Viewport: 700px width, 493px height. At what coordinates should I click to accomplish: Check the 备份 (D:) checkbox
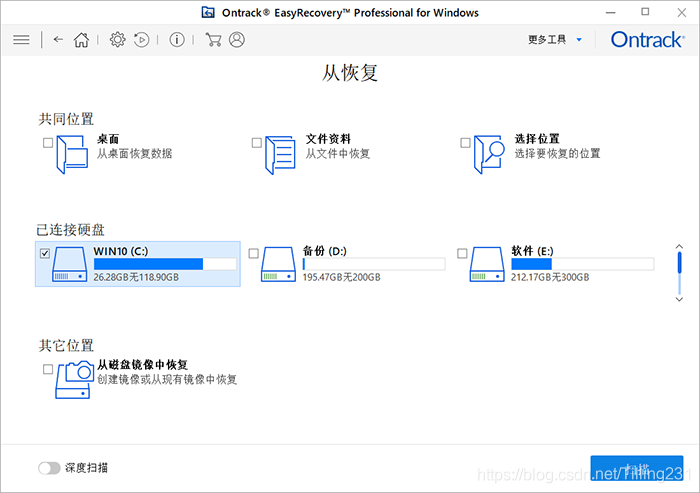(x=254, y=254)
